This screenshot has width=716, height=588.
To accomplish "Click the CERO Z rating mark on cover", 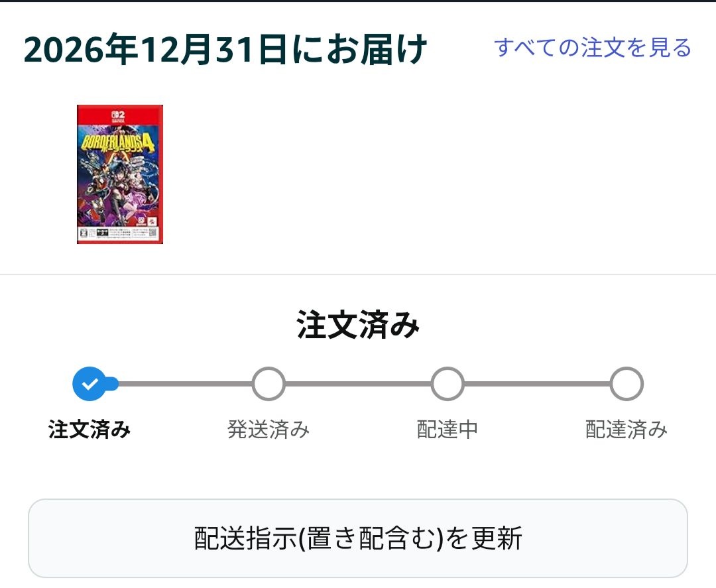I will pyautogui.click(x=84, y=233).
